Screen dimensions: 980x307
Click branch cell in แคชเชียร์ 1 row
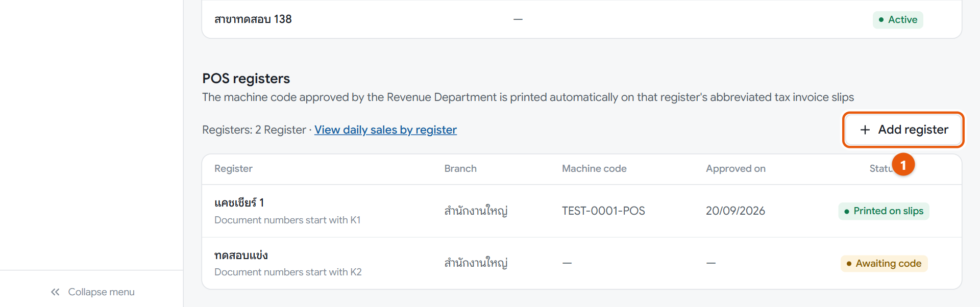(x=476, y=211)
